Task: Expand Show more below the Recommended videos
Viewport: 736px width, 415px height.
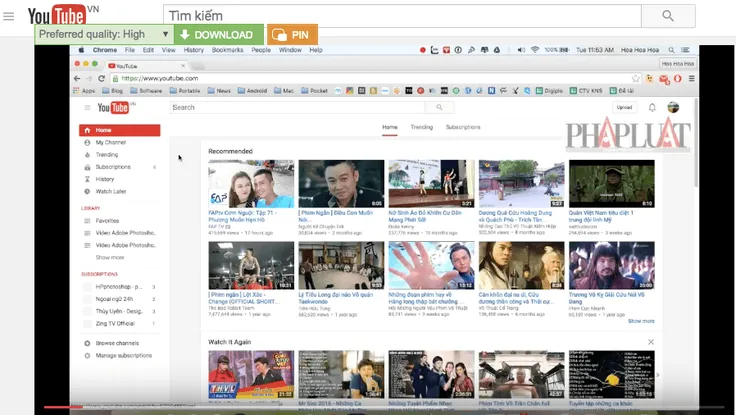Action: [641, 321]
